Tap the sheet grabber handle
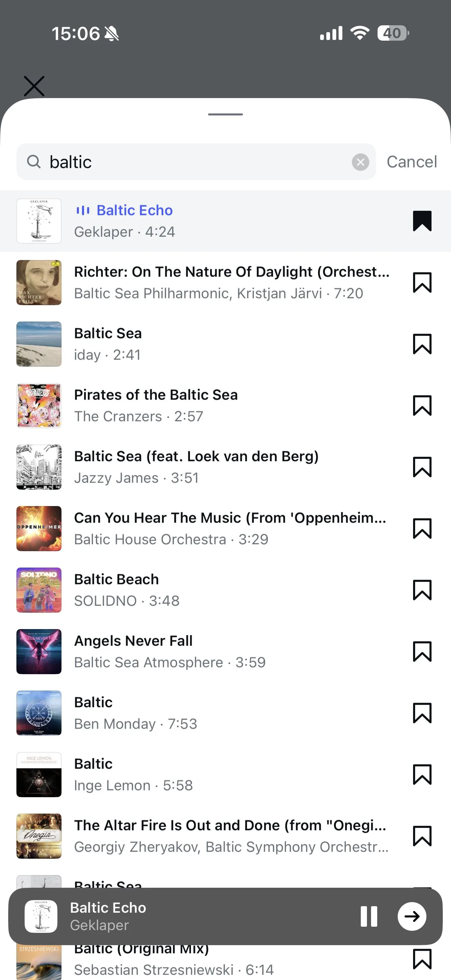 225,114
